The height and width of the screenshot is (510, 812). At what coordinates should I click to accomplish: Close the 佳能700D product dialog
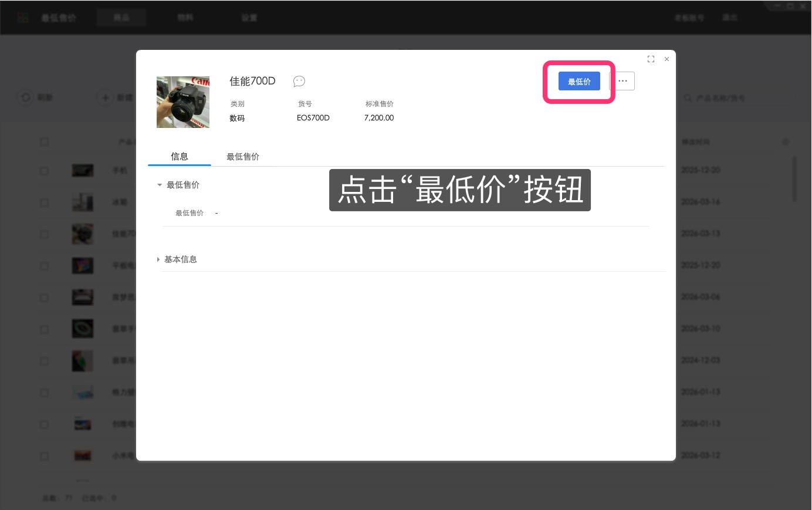pos(666,59)
